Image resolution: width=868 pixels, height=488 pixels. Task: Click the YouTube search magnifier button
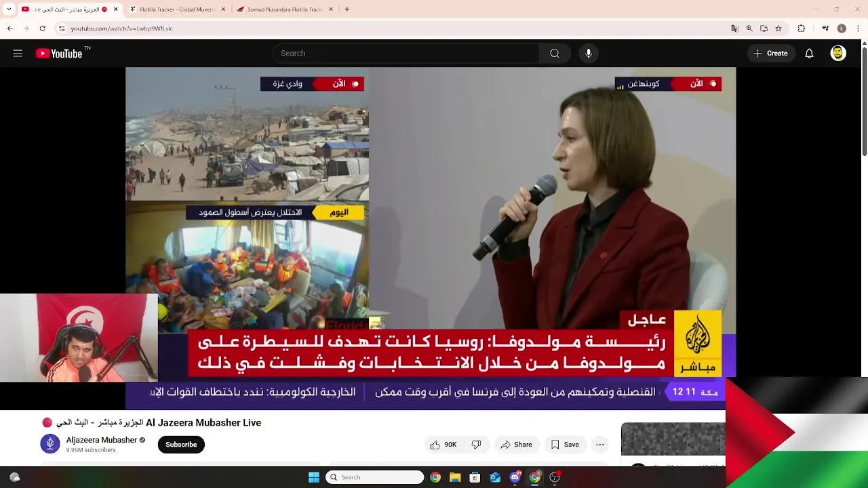(555, 54)
